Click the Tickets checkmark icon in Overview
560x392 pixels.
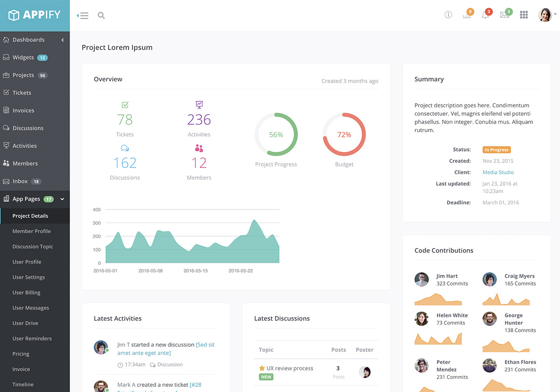click(x=125, y=105)
